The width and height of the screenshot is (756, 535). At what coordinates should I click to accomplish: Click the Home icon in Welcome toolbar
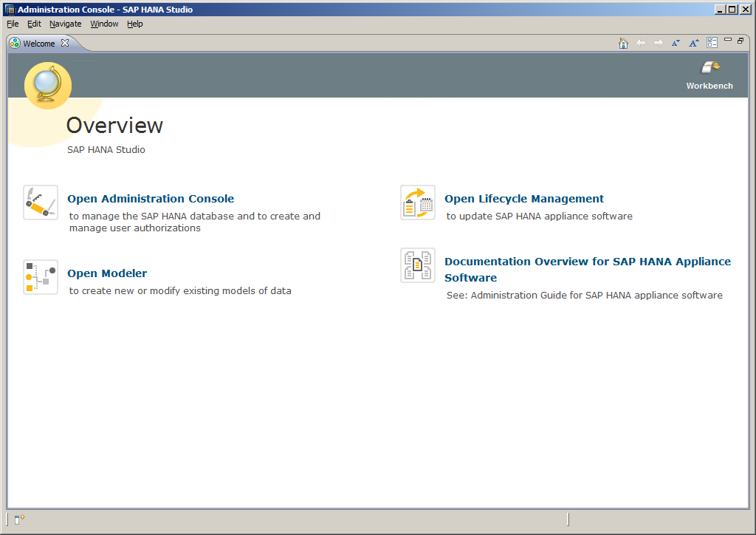[x=623, y=43]
